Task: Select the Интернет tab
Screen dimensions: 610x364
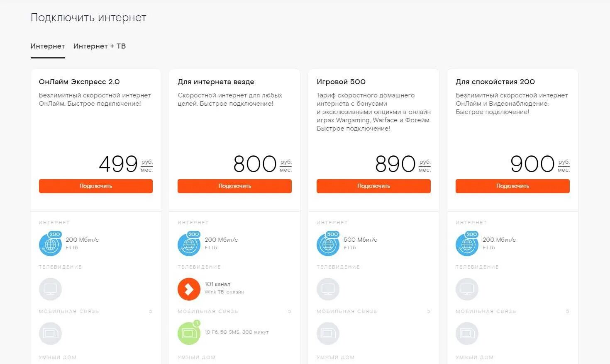Action: pos(48,46)
